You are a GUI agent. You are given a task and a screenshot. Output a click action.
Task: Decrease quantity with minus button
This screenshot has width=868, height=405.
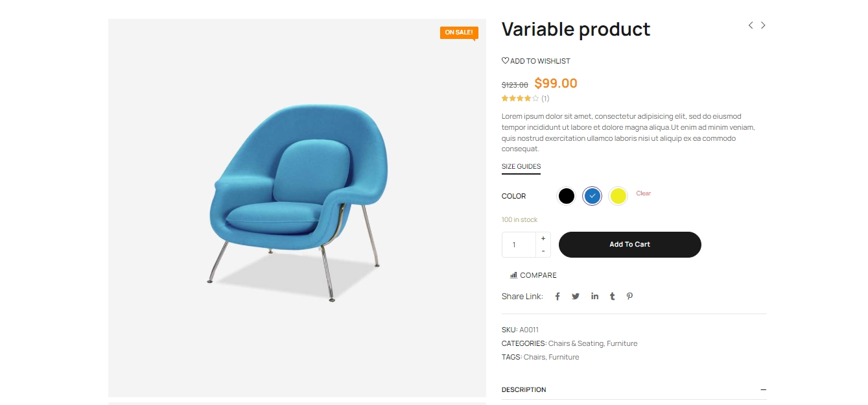point(543,251)
